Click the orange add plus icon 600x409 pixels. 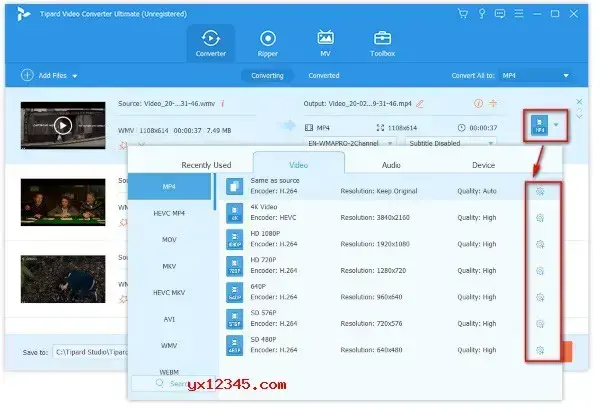click(493, 103)
